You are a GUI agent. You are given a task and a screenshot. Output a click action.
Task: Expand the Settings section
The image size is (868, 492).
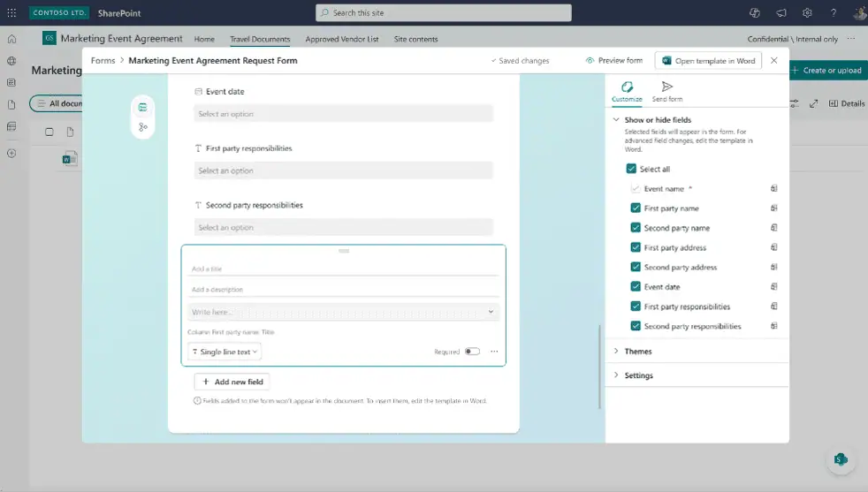coord(616,375)
